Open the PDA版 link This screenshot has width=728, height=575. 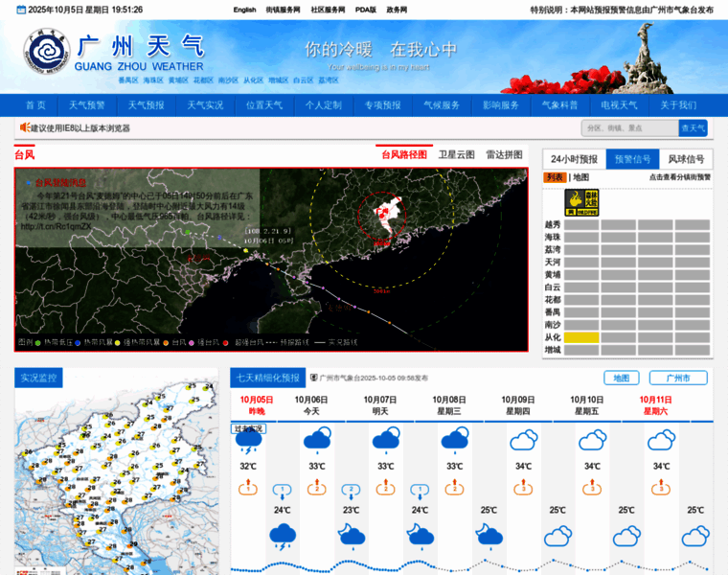(x=366, y=10)
